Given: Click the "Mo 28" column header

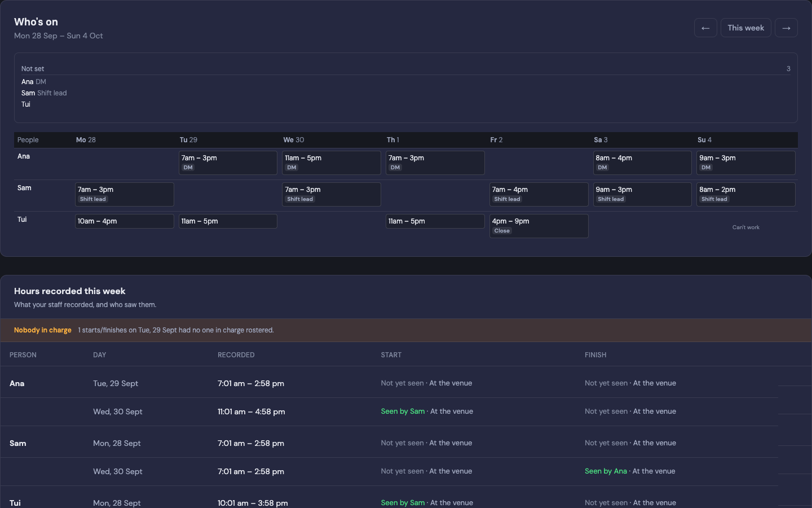Looking at the screenshot, I should pyautogui.click(x=86, y=140).
